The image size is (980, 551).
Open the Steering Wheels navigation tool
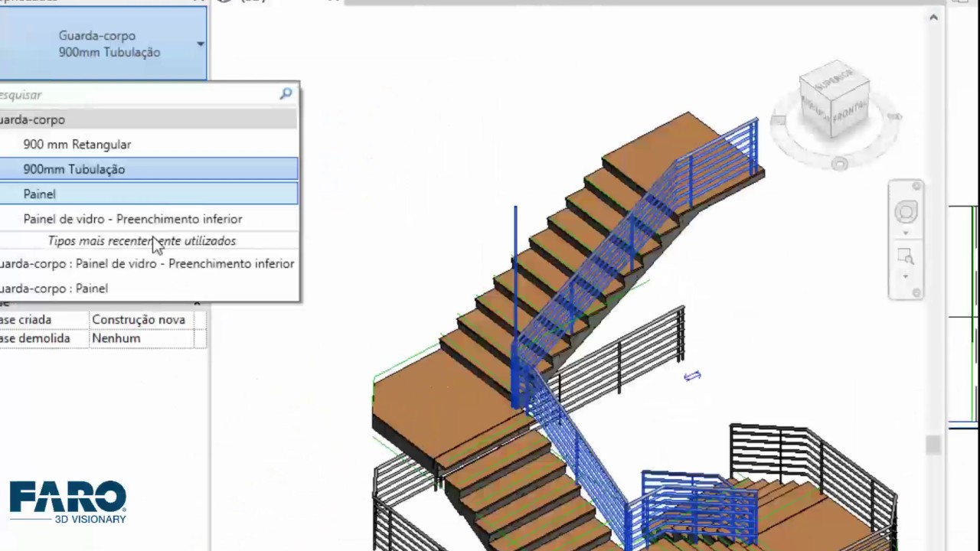pos(906,212)
